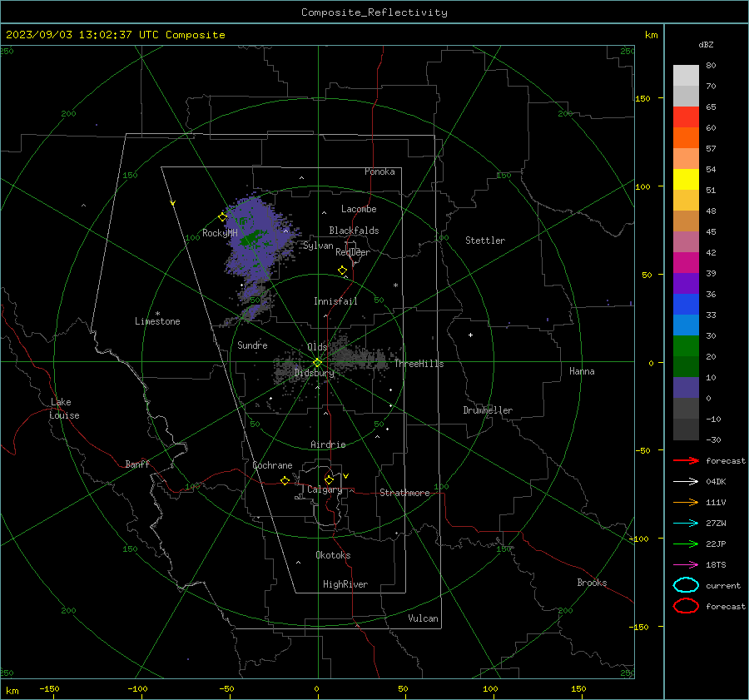
Task: Click the yellow diamond marker below RedDeer
Action: (x=342, y=271)
